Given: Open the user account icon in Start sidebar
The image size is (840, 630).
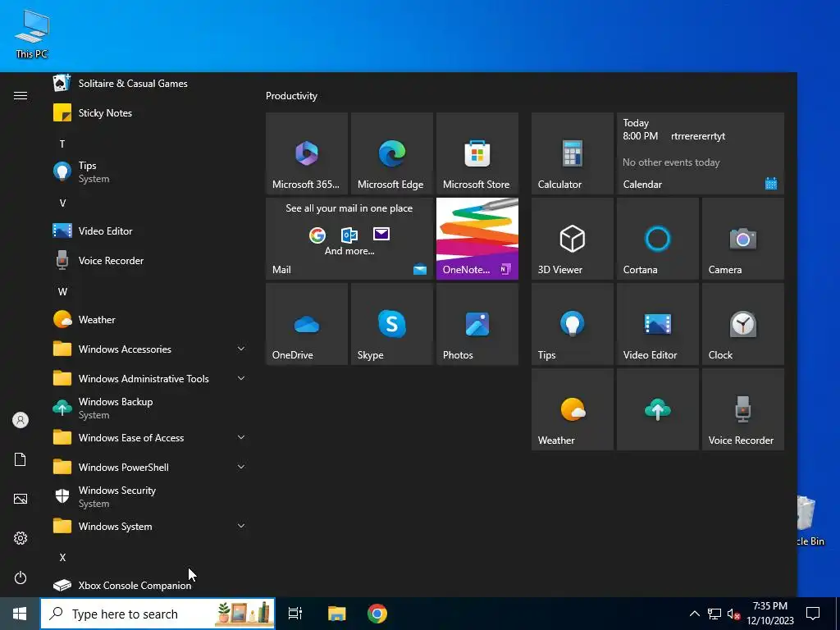Looking at the screenshot, I should pos(21,420).
